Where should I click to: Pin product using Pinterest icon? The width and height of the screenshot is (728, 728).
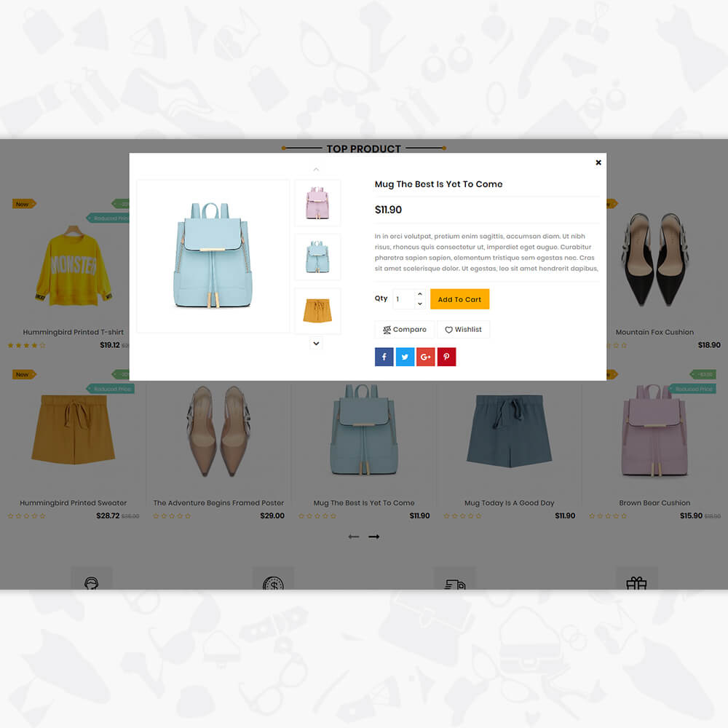pyautogui.click(x=446, y=357)
